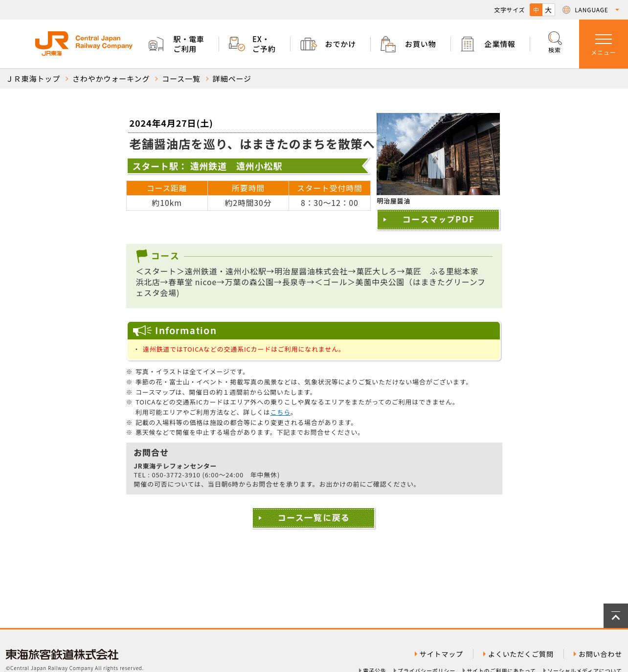Open the コースマップPDF button
628x672 pixels.
438,220
